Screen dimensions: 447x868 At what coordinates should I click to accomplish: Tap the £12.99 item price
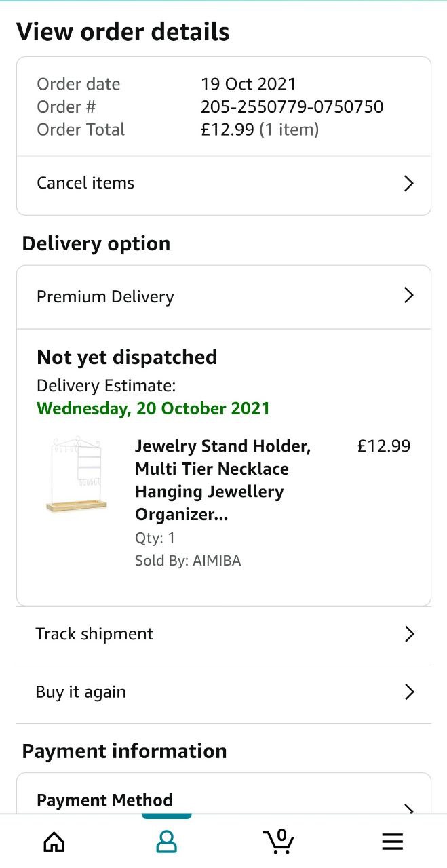pyautogui.click(x=384, y=446)
